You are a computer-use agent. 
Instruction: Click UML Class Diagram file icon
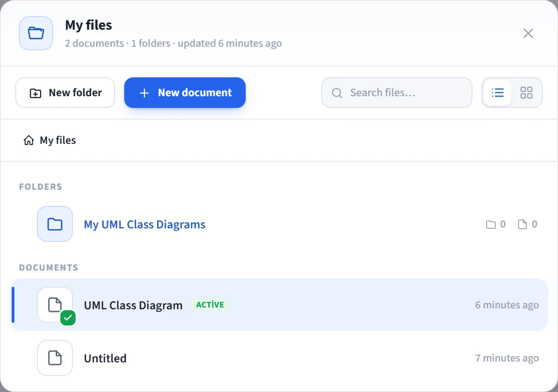tap(55, 305)
